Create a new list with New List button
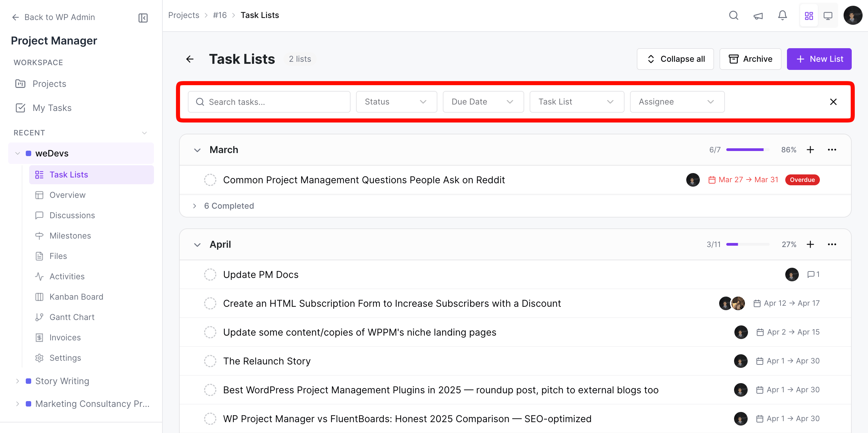 [x=819, y=59]
